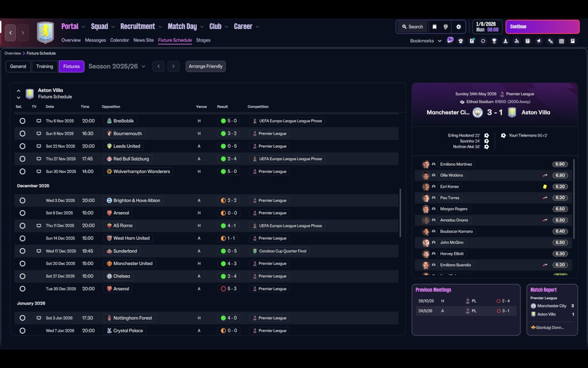Screen dimensions: 588x368
Task: Select radio button for Manchester United fixture
Action: click(x=23, y=264)
